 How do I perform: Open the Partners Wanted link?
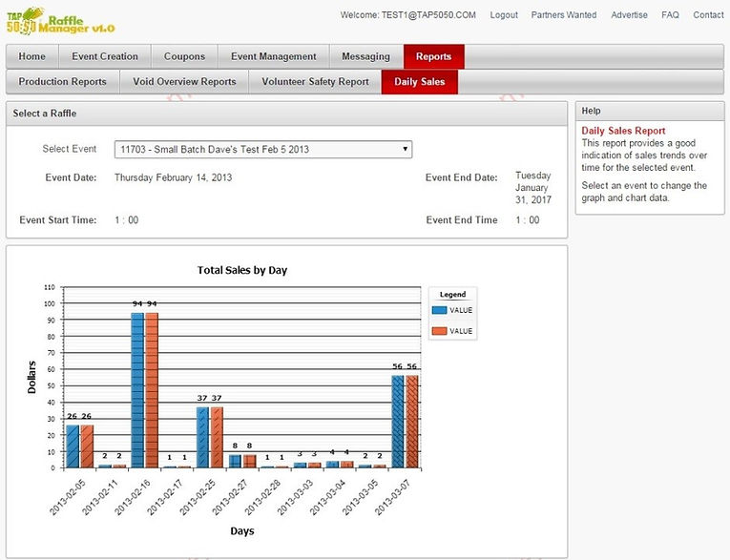pyautogui.click(x=564, y=15)
